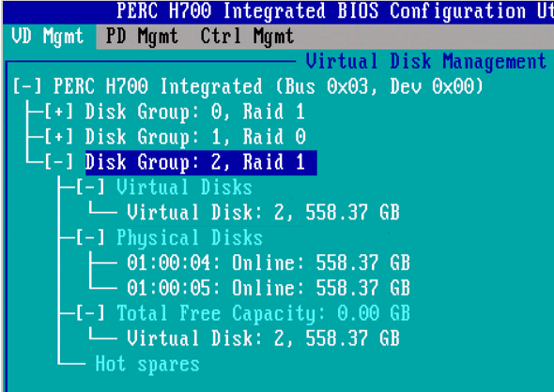Select Virtual Disk 2 under Total Free Capacity
This screenshot has width=554, height=392.
coord(263,338)
